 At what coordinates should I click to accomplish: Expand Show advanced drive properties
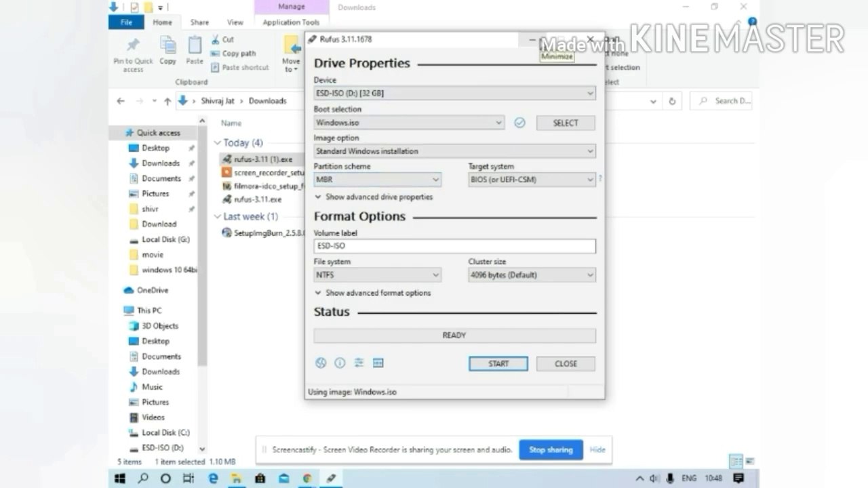374,197
